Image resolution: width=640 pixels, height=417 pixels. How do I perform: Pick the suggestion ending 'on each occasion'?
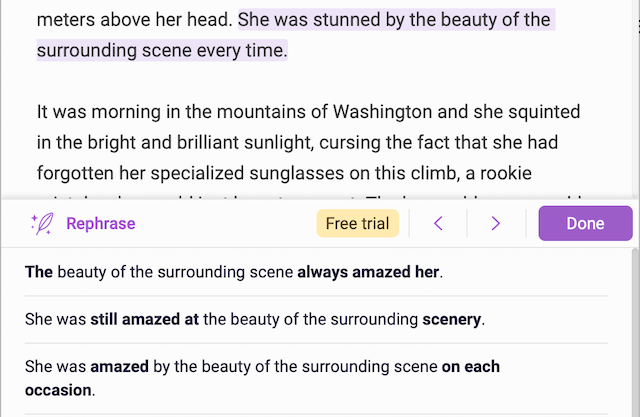316,379
